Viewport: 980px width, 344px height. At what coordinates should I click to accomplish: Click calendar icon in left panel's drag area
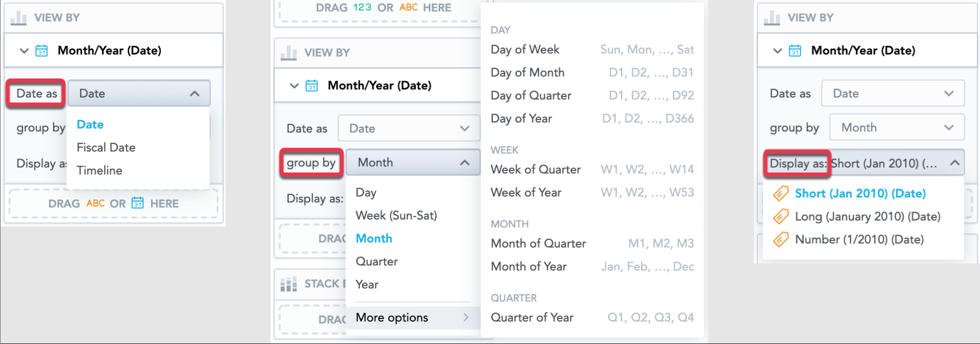[x=138, y=203]
